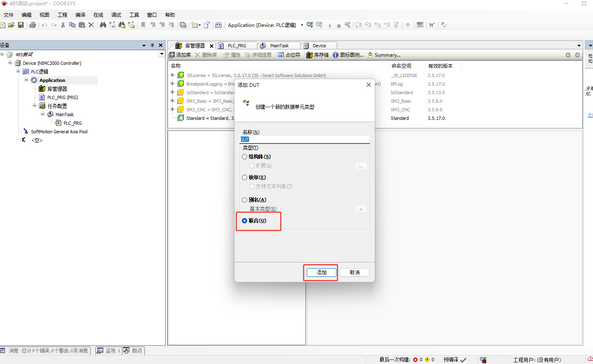Image resolution: width=593 pixels, height=364 pixels.
Task: Click the ellipsis button next to Extends
Action: point(361,166)
